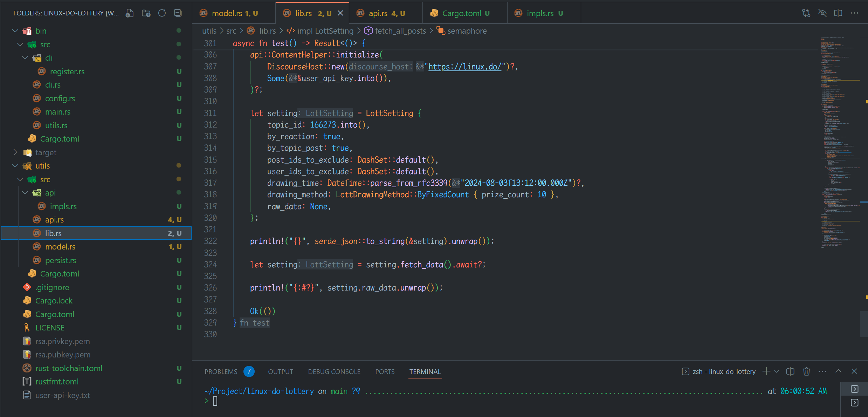Image resolution: width=868 pixels, height=417 pixels.
Task: Switch to the api.rs editor tab
Action: coord(386,13)
